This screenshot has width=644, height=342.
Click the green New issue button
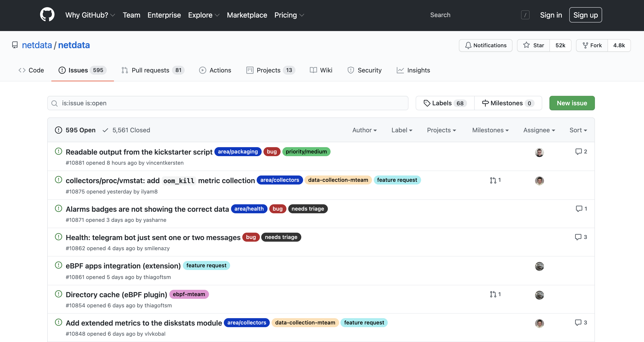pyautogui.click(x=571, y=103)
